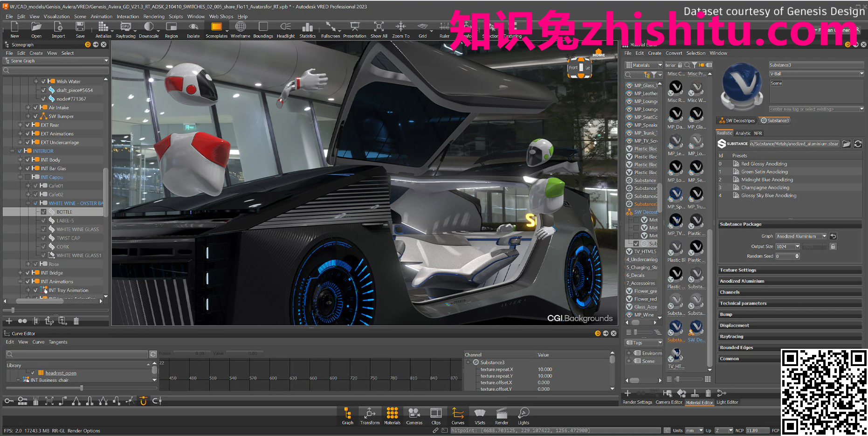This screenshot has height=436, width=868.
Task: Adjust the material thumbnail size slider
Action: click(677, 379)
